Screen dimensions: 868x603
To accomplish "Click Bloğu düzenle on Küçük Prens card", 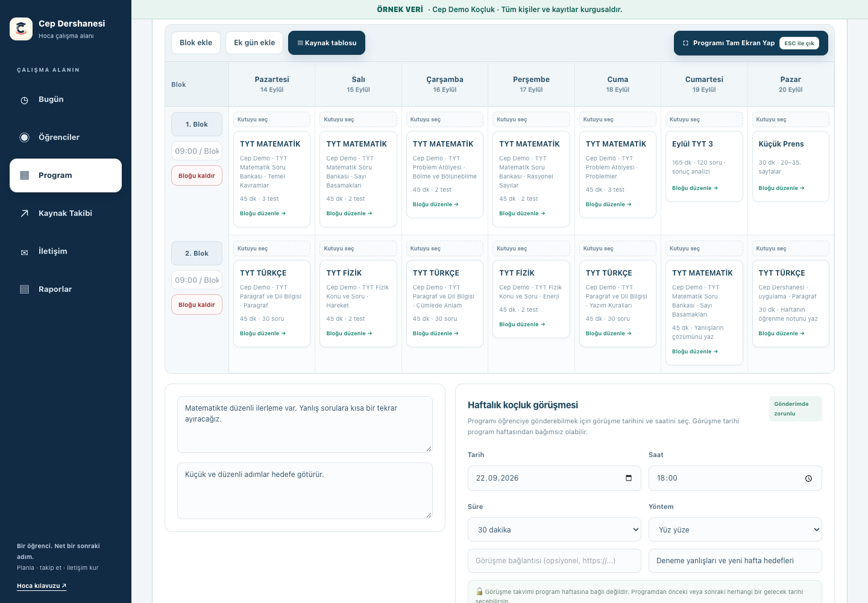I will 781,188.
